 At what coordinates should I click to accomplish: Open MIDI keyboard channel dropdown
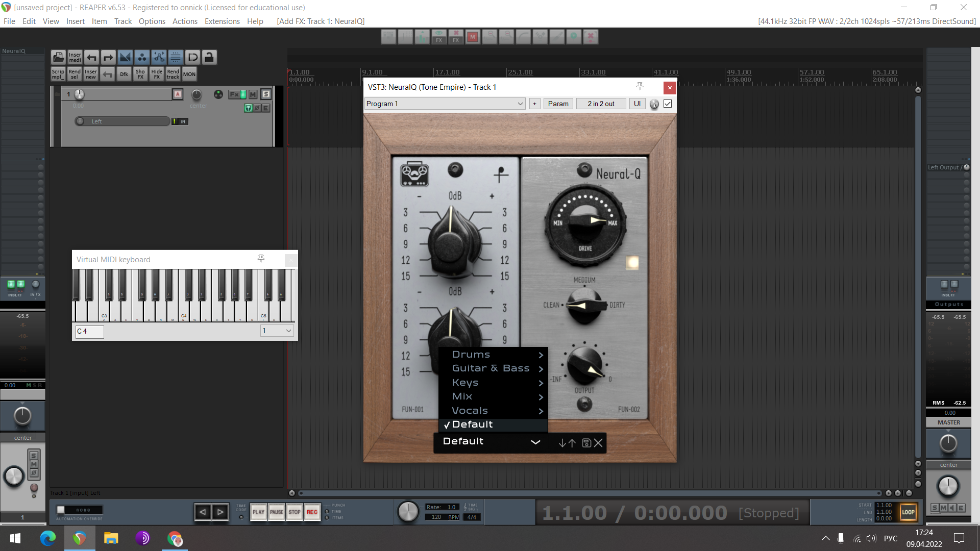click(277, 331)
